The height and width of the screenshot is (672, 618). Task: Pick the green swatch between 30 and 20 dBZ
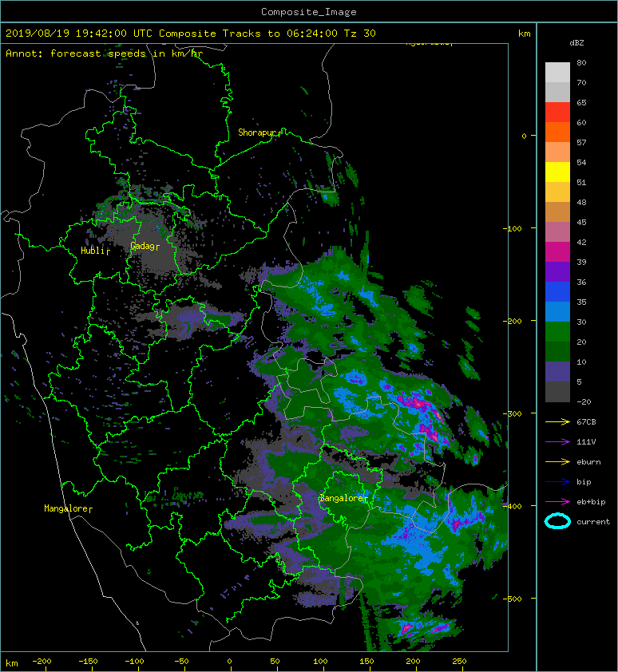tap(557, 331)
